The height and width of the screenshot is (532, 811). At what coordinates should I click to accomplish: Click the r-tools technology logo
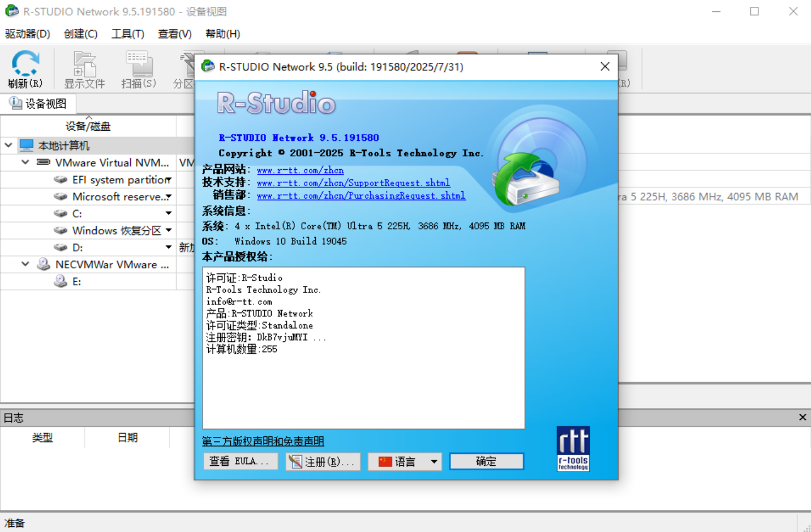point(573,449)
